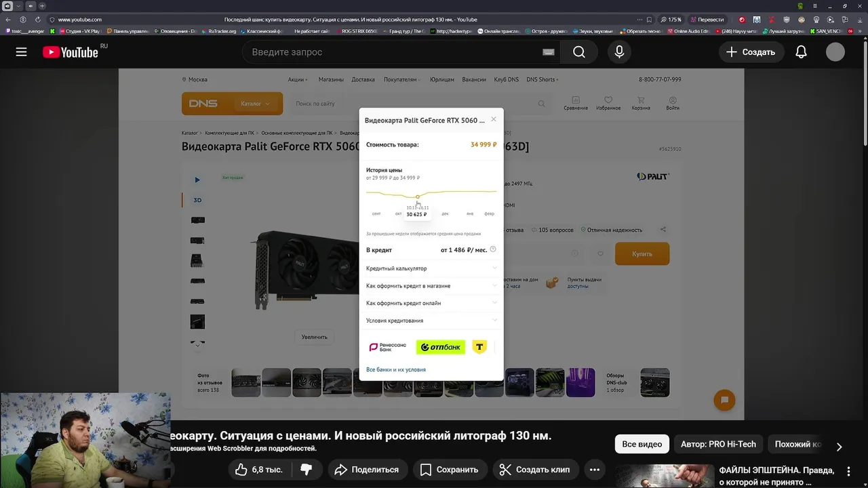Expand Как оформить кредит в магазине
868x488 pixels.
pyautogui.click(x=431, y=286)
